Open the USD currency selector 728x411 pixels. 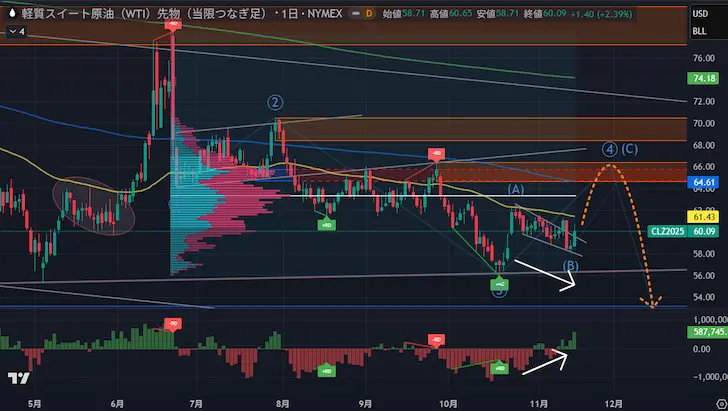(702, 12)
